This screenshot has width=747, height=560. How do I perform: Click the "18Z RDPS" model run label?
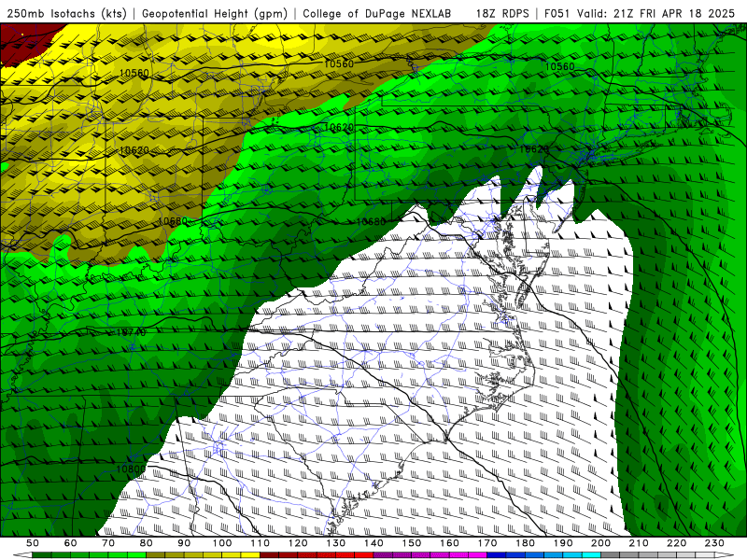502,13
